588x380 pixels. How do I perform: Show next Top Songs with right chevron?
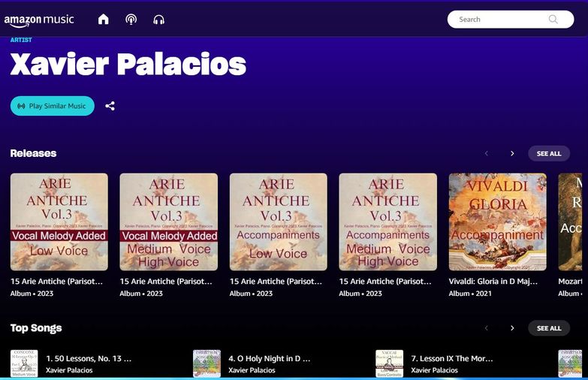[512, 328]
